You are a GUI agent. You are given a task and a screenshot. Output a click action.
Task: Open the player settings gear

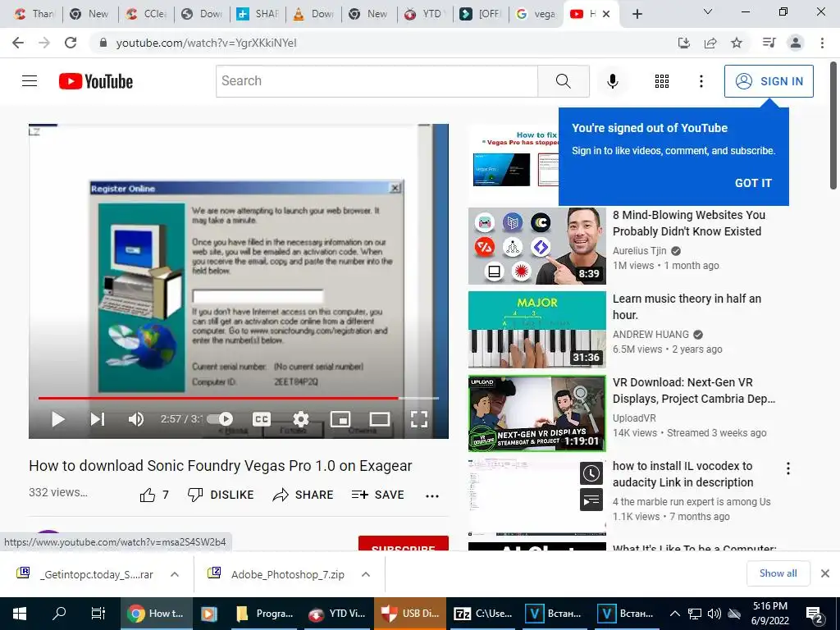[x=300, y=419]
